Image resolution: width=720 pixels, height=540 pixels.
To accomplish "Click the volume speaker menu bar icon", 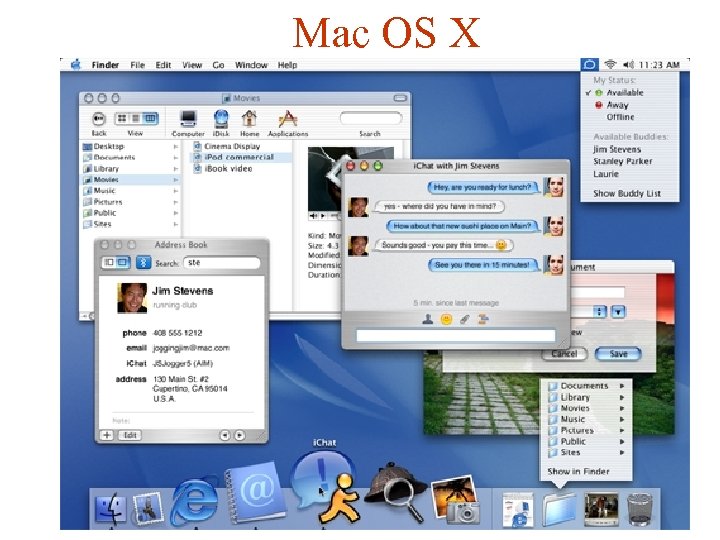I will 628,65.
